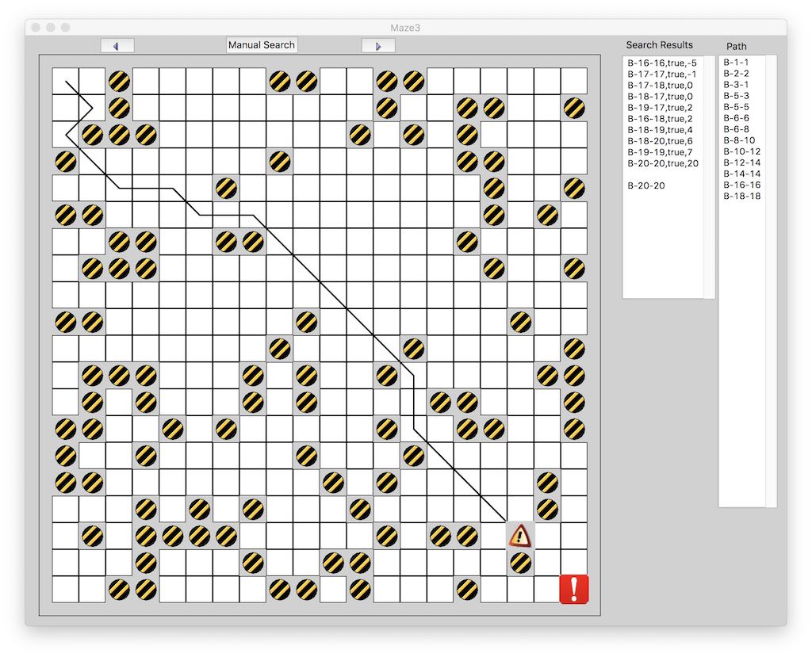Screen dimensions: 812x657
Task: Click the Path list scrollbar
Action: tap(771, 281)
